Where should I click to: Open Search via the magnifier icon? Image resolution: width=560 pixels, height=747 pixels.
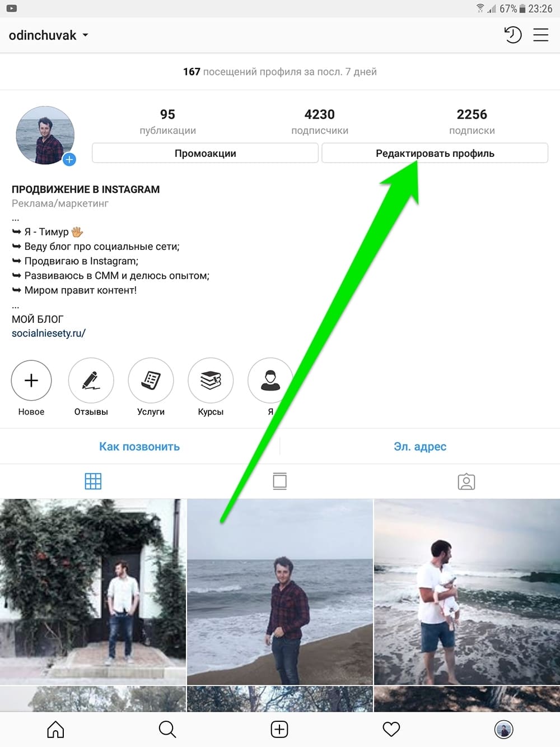(x=167, y=729)
